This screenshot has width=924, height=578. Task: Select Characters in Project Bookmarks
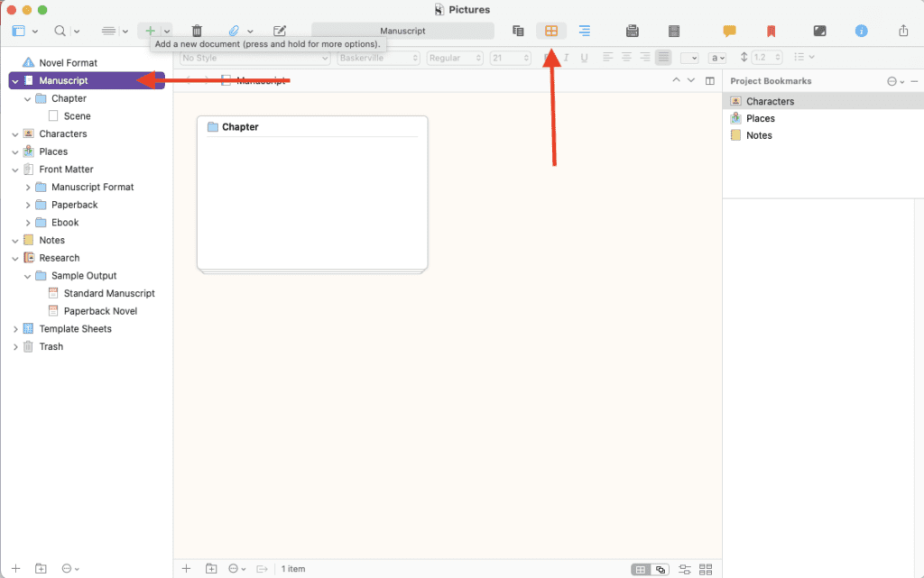pyautogui.click(x=770, y=102)
